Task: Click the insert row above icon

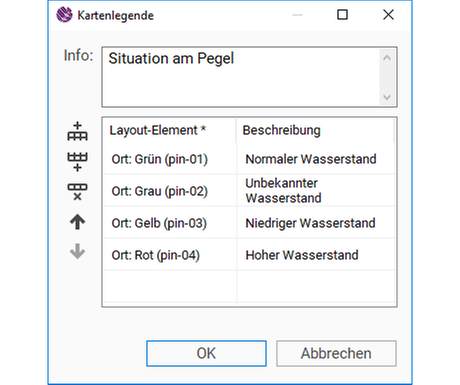Action: (77, 131)
